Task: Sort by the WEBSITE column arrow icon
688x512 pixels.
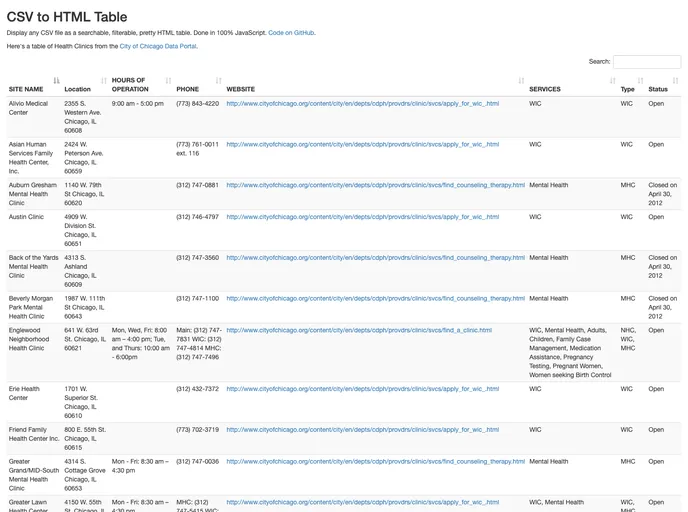Action: click(x=521, y=80)
